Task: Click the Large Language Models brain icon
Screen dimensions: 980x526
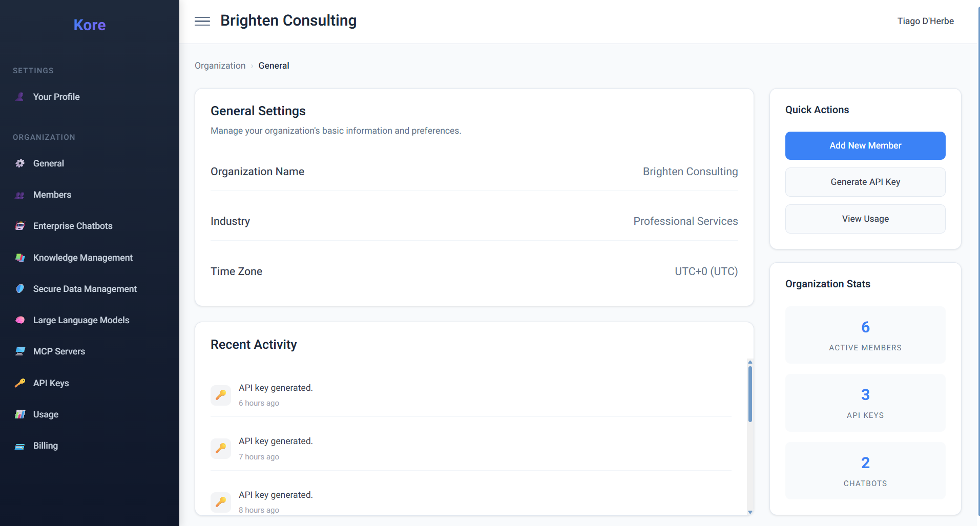Action: (20, 320)
